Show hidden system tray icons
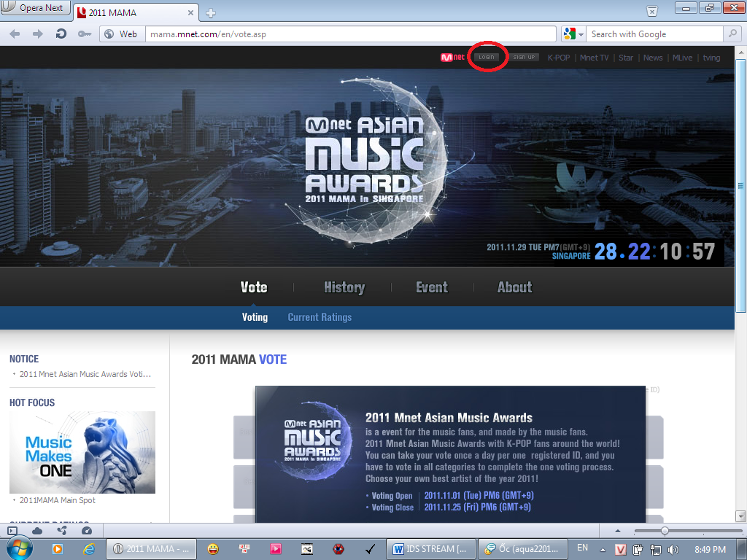 pyautogui.click(x=602, y=550)
